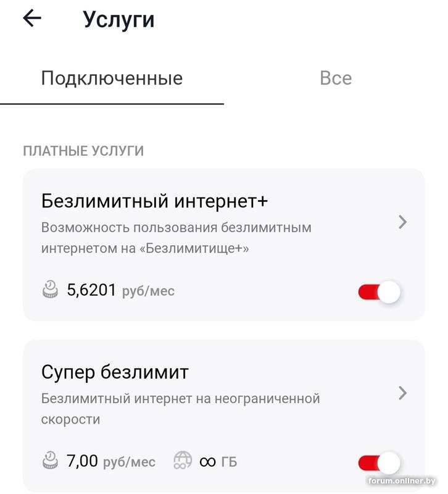Disable the Безлимитный интернет+ toggle

coord(379,292)
